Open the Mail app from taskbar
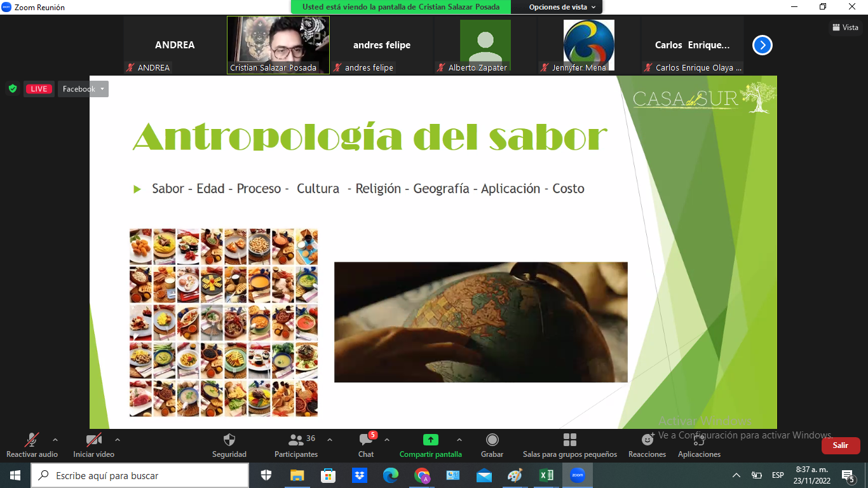This screenshot has width=868, height=488. coord(484,475)
